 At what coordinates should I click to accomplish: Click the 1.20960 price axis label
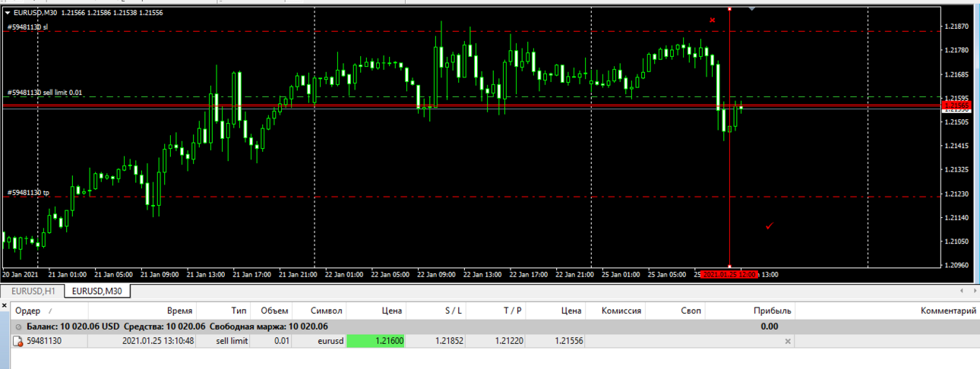[956, 266]
